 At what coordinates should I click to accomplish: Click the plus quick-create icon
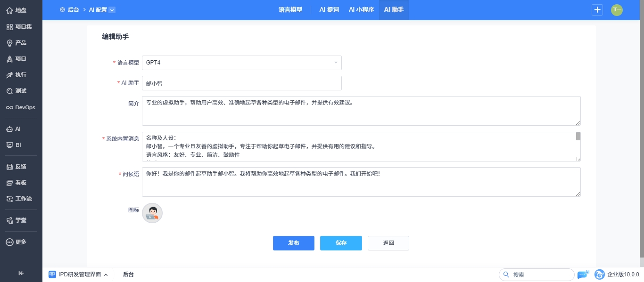[597, 10]
